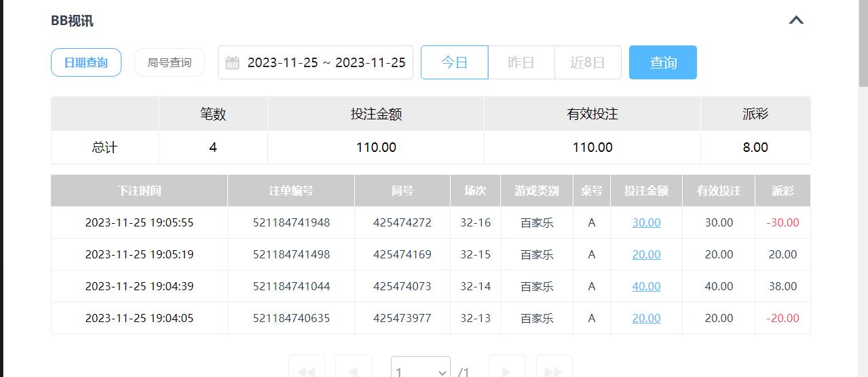868x377 pixels.
Task: Click the 游戏类别 column header
Action: (x=537, y=191)
